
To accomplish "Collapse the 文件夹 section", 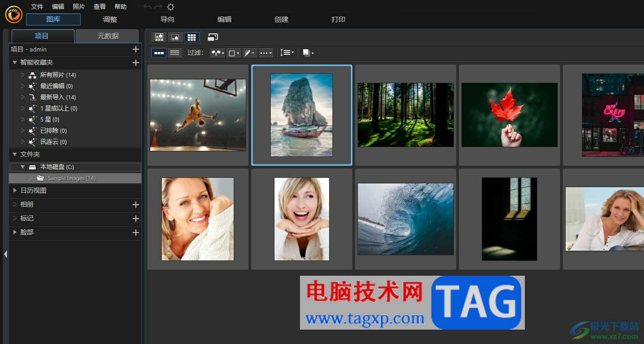I will (15, 154).
